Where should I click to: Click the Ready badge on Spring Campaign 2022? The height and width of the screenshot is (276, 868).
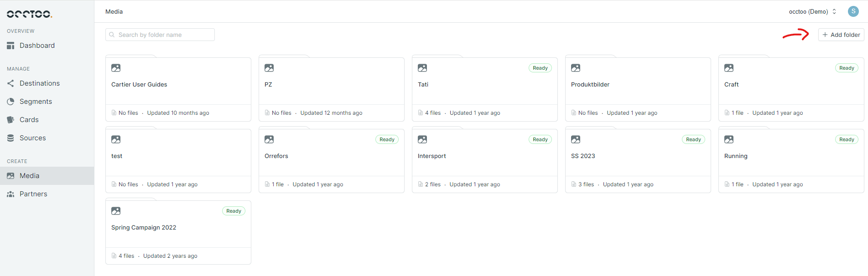tap(234, 211)
